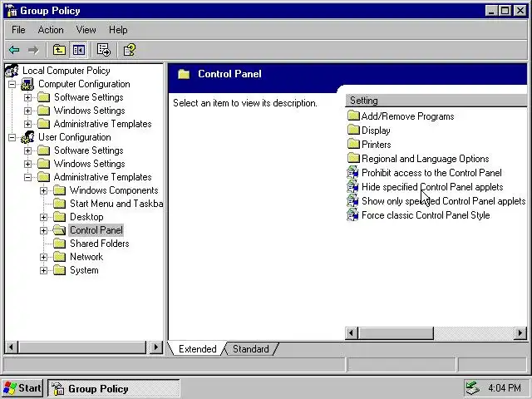Select the 'System' tree item label

tap(84, 270)
